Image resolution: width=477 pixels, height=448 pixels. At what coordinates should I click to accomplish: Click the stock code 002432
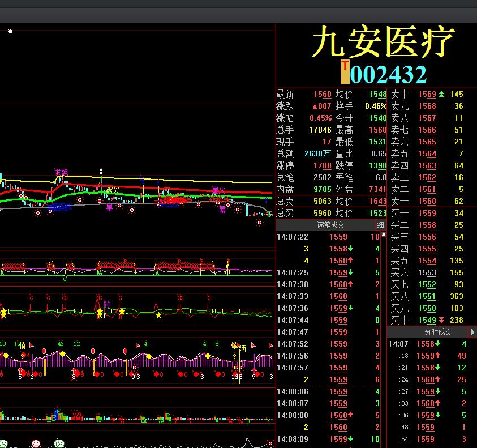388,74
